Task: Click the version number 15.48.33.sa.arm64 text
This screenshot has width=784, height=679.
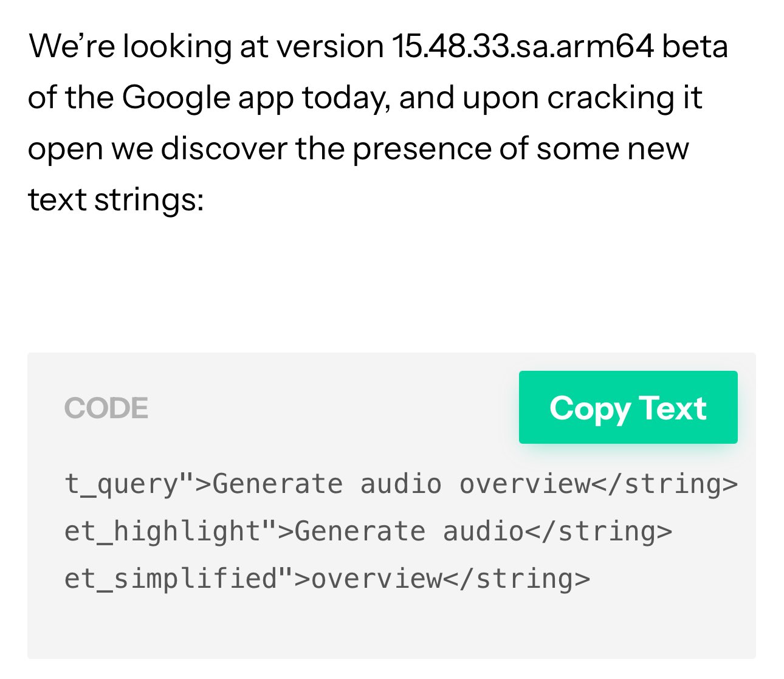Action: [522, 46]
